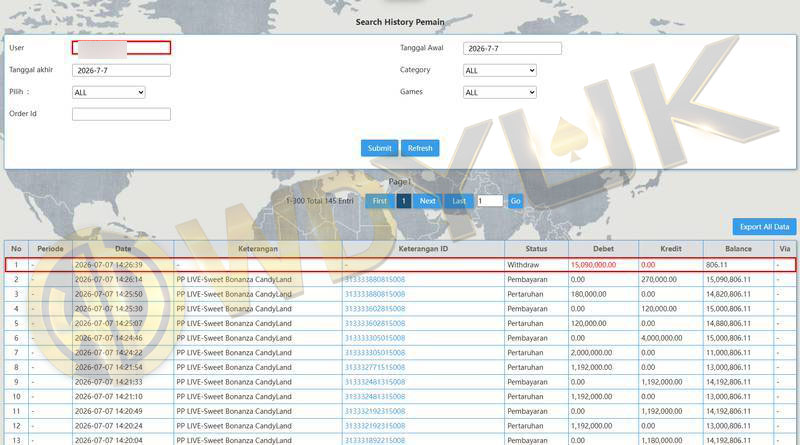Go to the First page
This screenshot has height=445, width=800.
click(380, 201)
